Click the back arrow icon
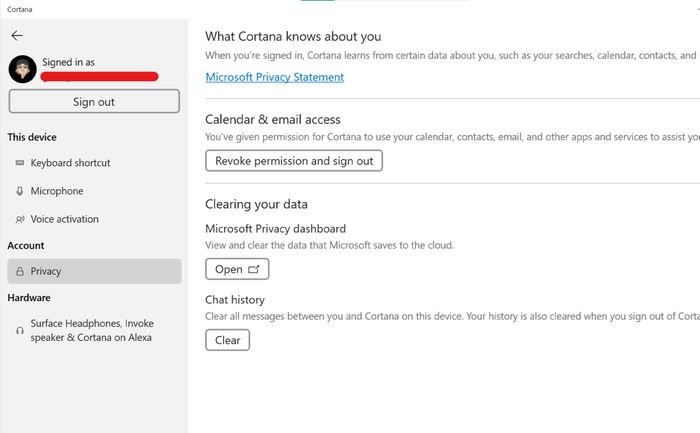 (16, 35)
